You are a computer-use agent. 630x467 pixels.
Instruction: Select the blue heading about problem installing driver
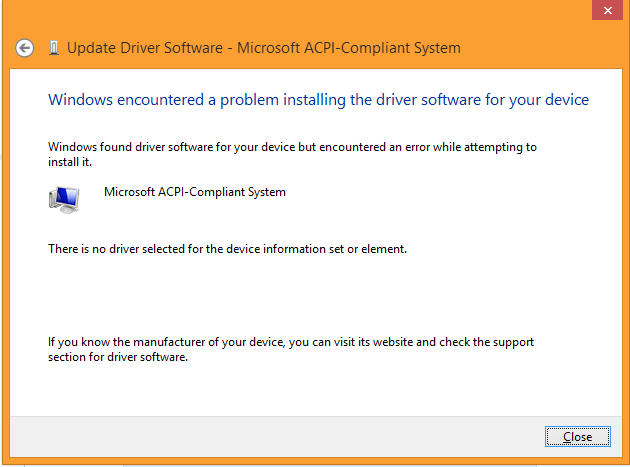pos(318,100)
